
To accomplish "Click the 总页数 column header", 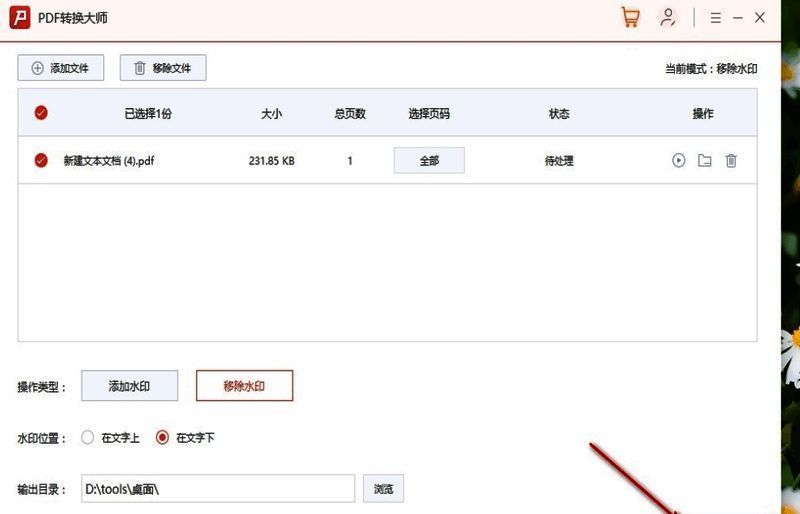I will tap(350, 113).
